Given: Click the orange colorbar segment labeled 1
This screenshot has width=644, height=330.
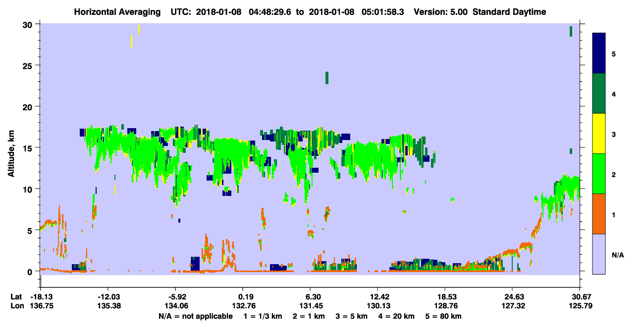Looking at the screenshot, I should (x=599, y=214).
